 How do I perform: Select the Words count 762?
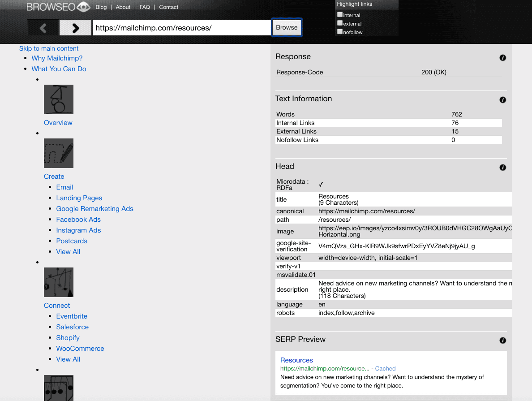pyautogui.click(x=457, y=114)
